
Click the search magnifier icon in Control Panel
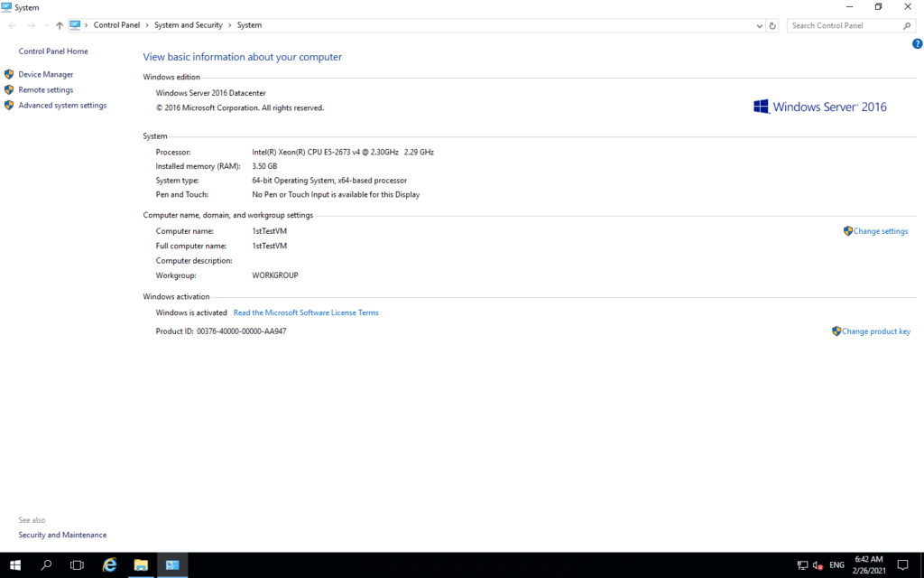(x=907, y=25)
